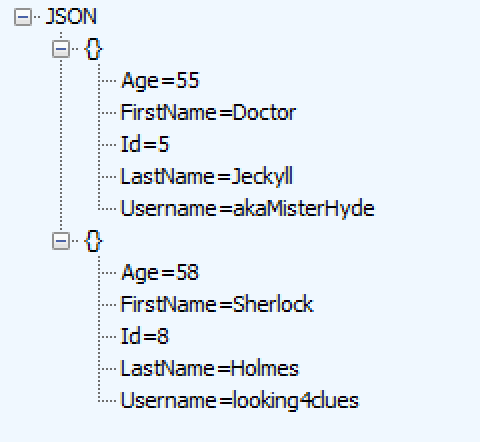The width and height of the screenshot is (480, 442).
Task: Select the Id=5 node
Action: (145, 144)
